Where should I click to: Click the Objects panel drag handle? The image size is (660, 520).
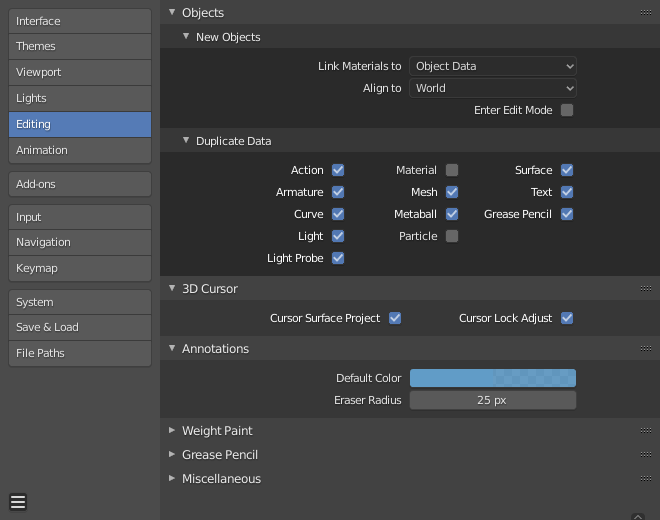click(x=646, y=13)
